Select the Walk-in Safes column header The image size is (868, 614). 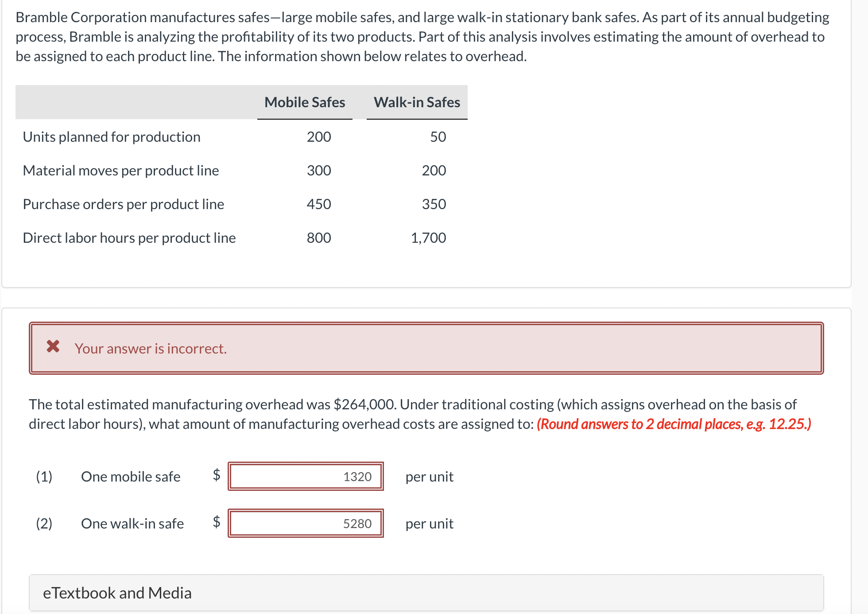(417, 102)
